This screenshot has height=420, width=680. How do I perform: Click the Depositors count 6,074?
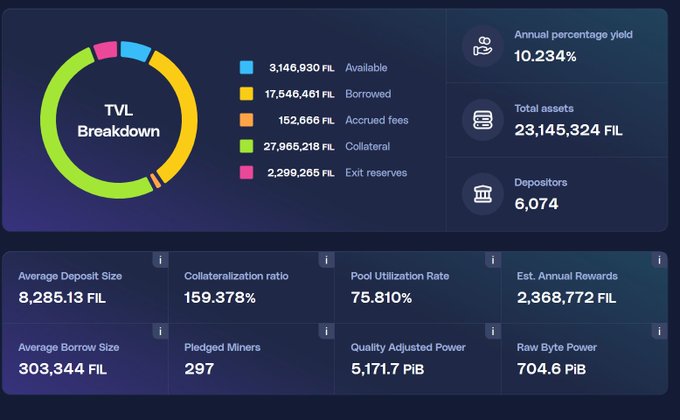coord(537,203)
